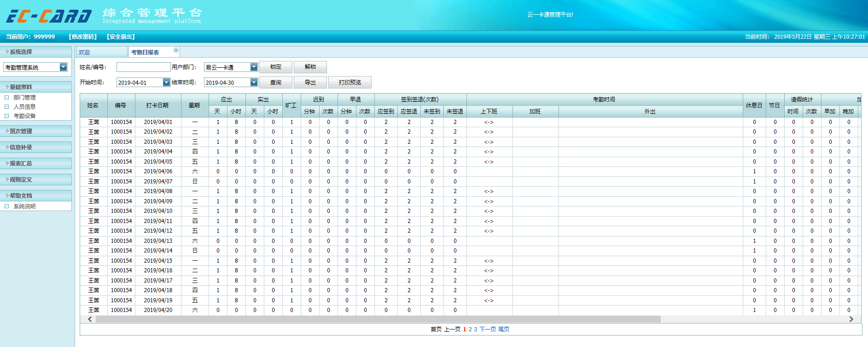Open 系统说明 help document

click(24, 206)
